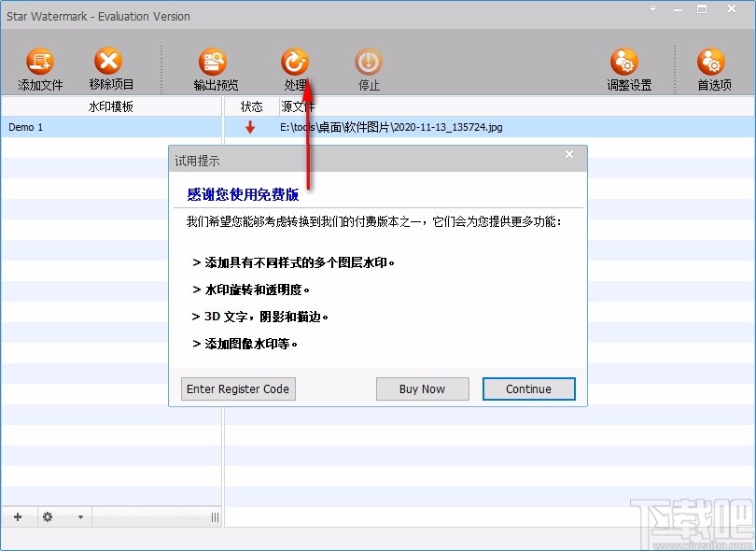Click the panel splitter grip handle
This screenshot has width=756, height=551.
click(215, 517)
